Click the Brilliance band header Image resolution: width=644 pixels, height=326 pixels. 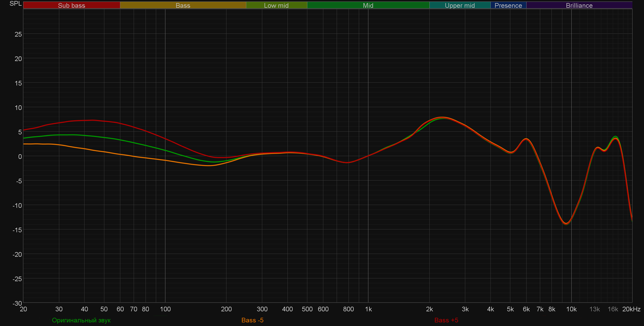click(579, 5)
